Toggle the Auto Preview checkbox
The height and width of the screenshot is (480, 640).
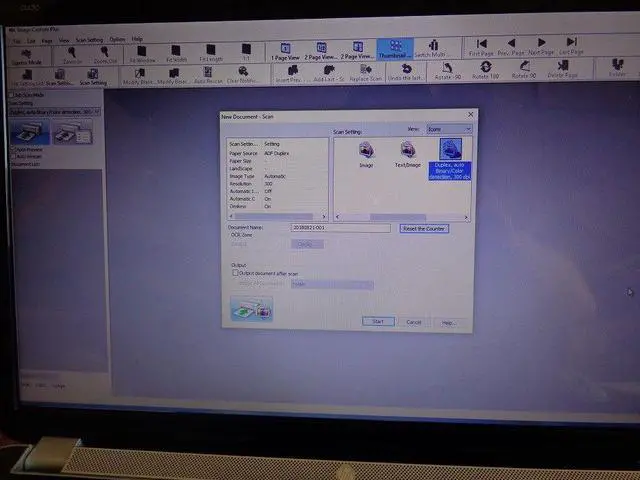pos(12,149)
